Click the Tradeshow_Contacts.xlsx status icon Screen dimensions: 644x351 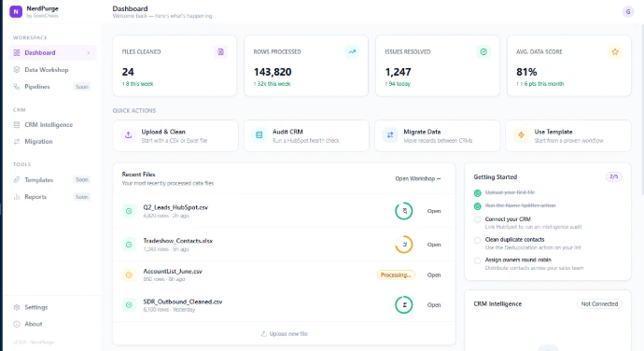pos(129,245)
